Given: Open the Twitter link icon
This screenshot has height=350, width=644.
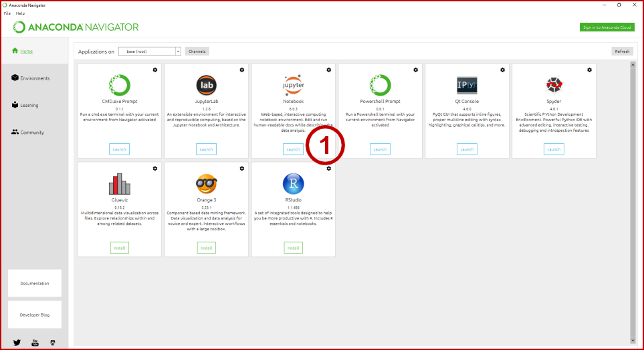Looking at the screenshot, I should pos(17,343).
